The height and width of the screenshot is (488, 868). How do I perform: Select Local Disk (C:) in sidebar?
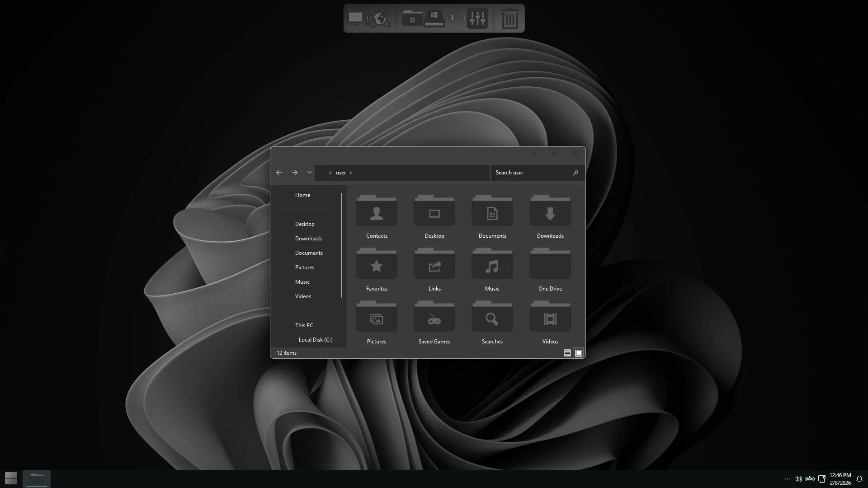pyautogui.click(x=315, y=340)
